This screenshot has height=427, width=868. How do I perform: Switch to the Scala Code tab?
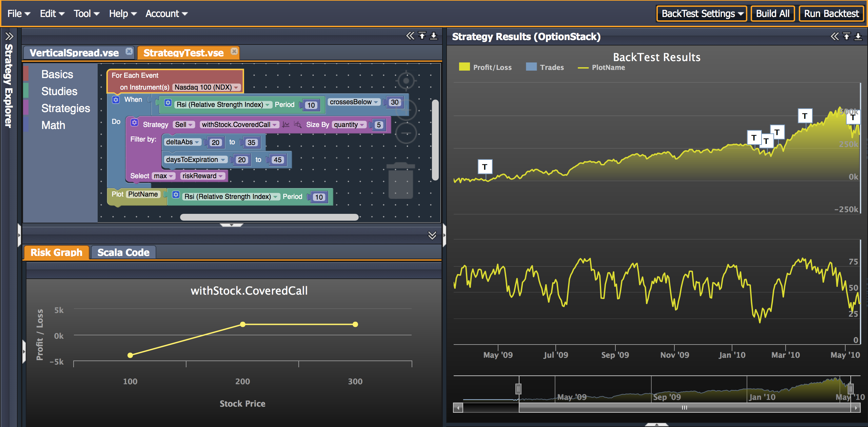point(123,253)
